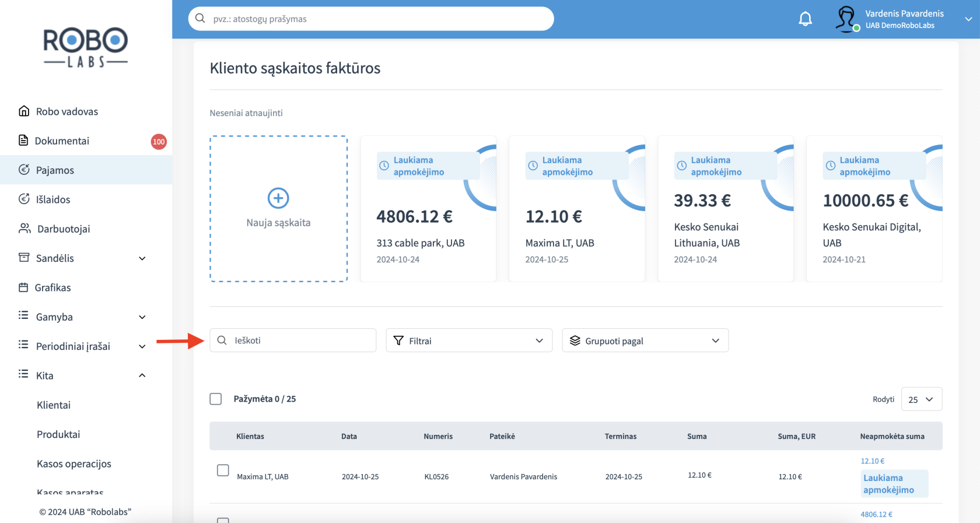Click the Kita list icon
This screenshot has width=980, height=523.
tap(23, 374)
